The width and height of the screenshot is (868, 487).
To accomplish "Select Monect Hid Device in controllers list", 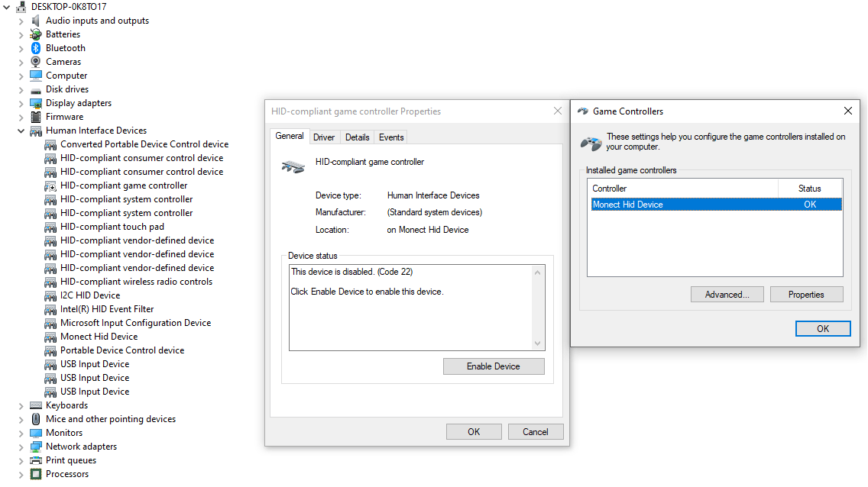I will click(x=628, y=205).
